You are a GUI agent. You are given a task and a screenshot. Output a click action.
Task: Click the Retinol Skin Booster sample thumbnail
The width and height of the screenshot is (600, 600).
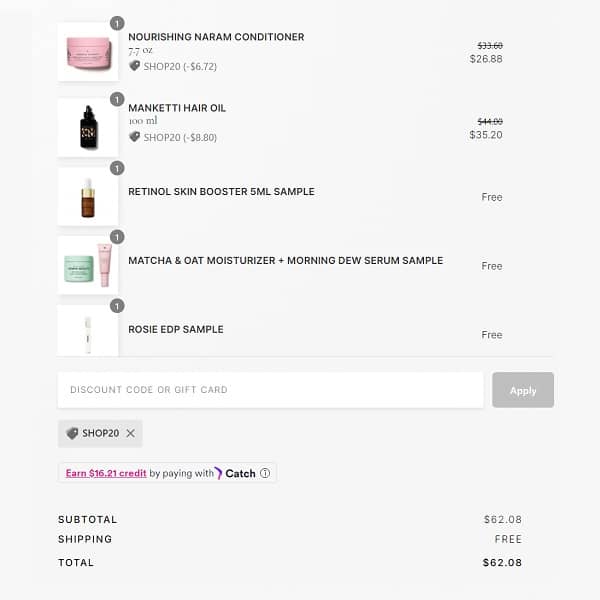point(88,197)
